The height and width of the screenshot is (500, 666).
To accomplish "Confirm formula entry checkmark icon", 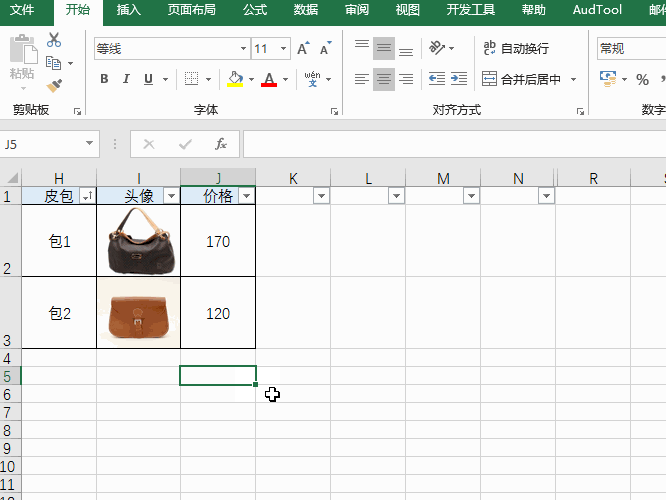I will point(185,144).
